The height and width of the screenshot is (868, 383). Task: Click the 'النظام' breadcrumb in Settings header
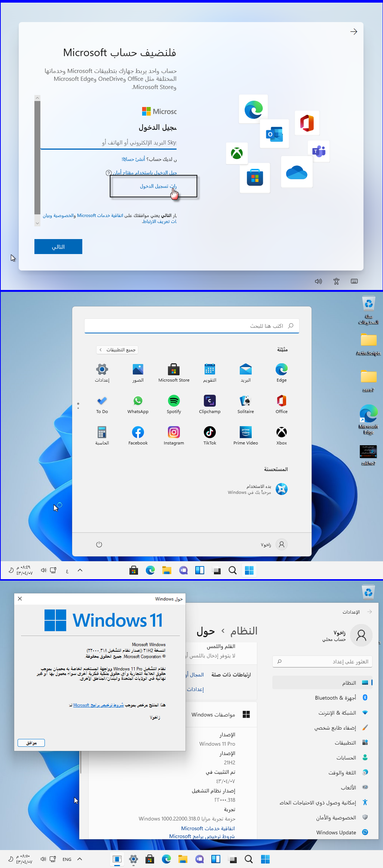tap(244, 631)
